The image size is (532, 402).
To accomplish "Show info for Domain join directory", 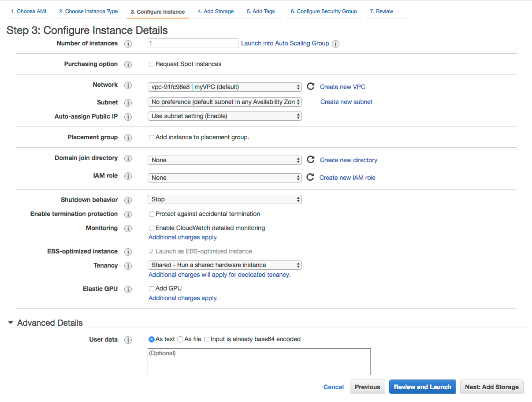I will 128,158.
